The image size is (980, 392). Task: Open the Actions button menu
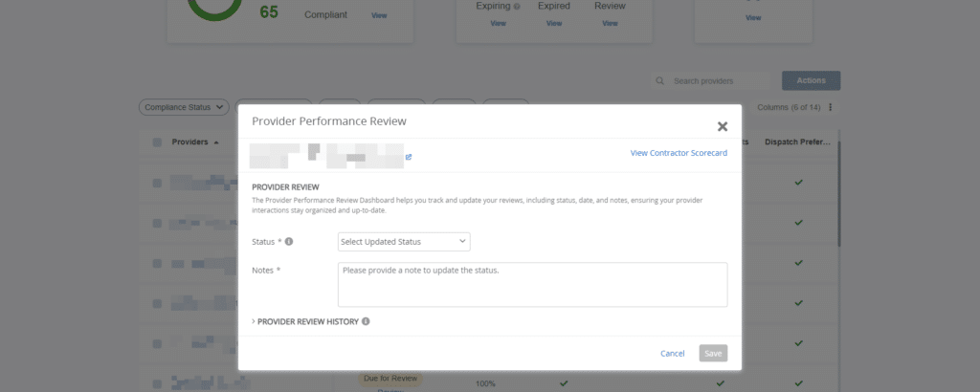811,80
